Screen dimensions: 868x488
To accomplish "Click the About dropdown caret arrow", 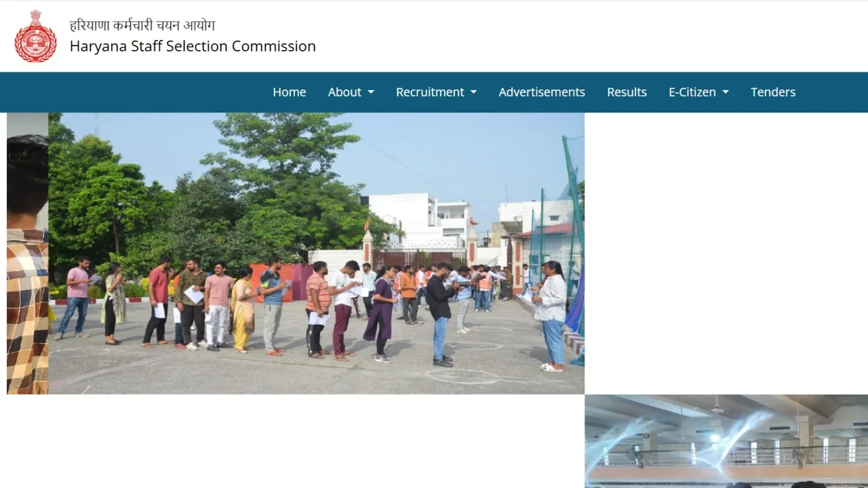I will (x=371, y=93).
